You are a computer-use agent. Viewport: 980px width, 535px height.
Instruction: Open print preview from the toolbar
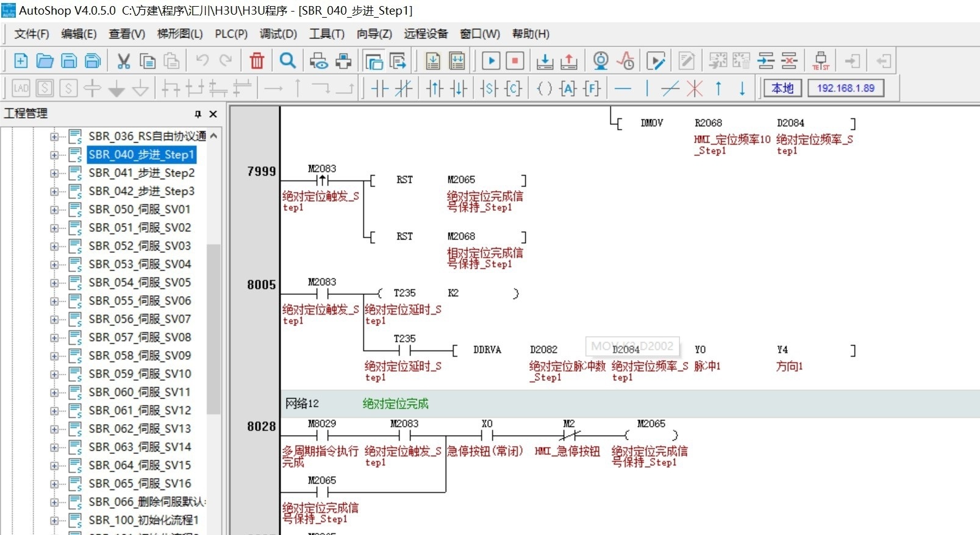[319, 60]
